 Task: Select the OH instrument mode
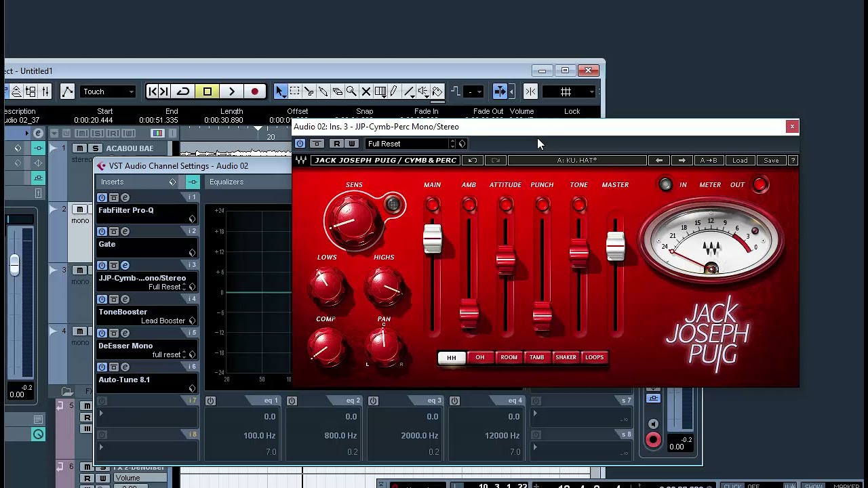(x=479, y=357)
